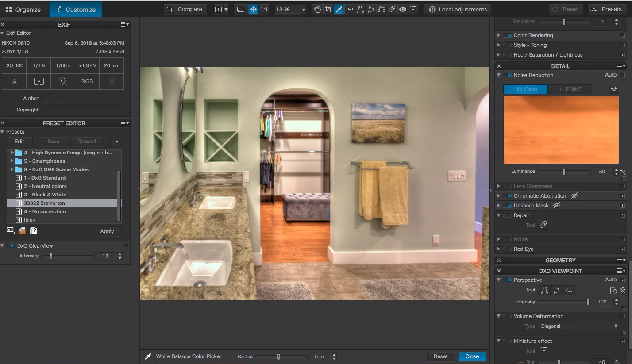This screenshot has width=632, height=364.
Task: Select the PRIME noise reduction mode
Action: [570, 89]
